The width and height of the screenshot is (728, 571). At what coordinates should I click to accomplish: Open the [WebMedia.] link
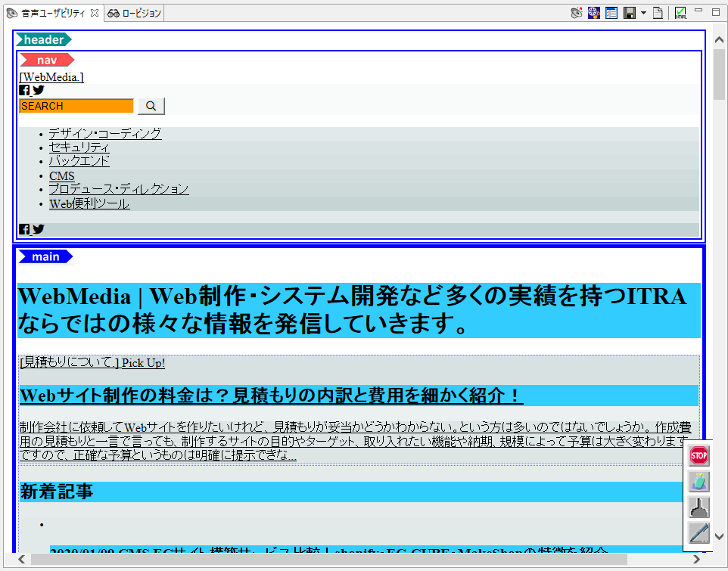(x=51, y=77)
